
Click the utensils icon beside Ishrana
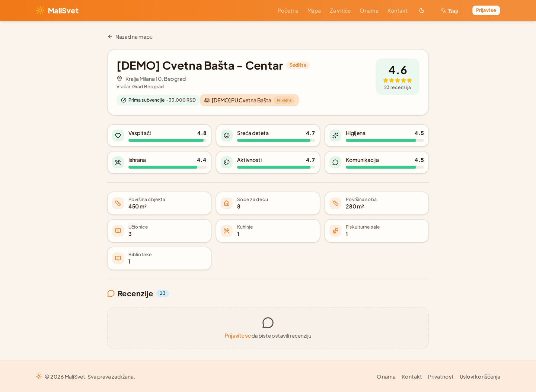[x=118, y=162]
